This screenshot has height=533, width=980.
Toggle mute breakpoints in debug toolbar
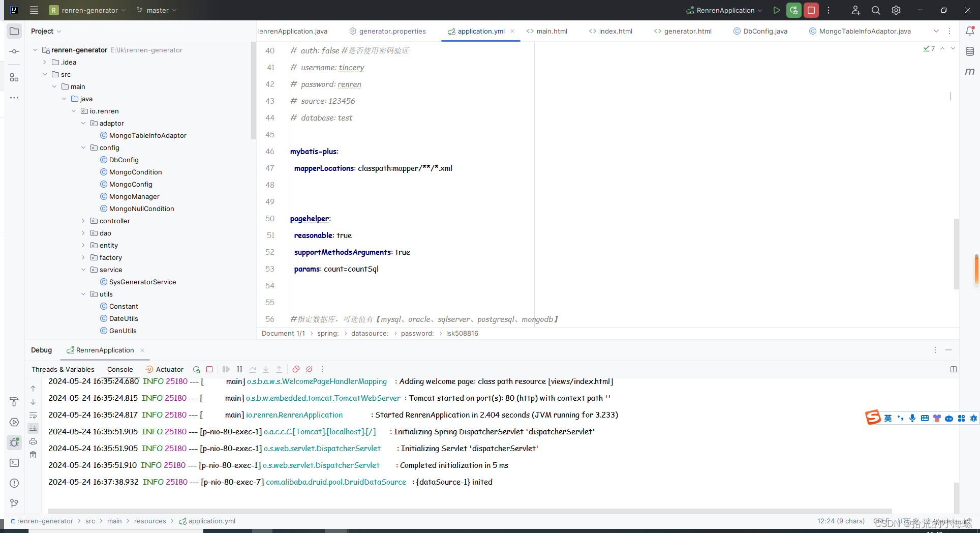coord(309,369)
